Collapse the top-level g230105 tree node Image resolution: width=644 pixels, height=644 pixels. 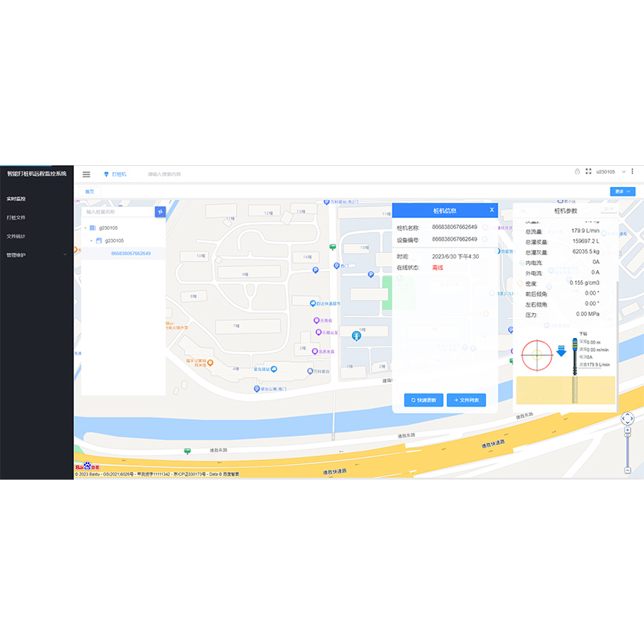tap(86, 228)
